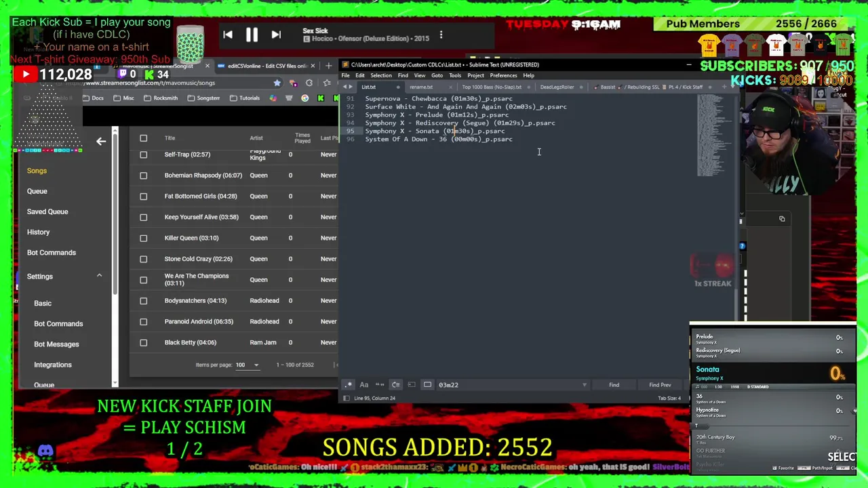This screenshot has width=868, height=488.
Task: Check the Black Betty row checkbox
Action: [x=143, y=342]
